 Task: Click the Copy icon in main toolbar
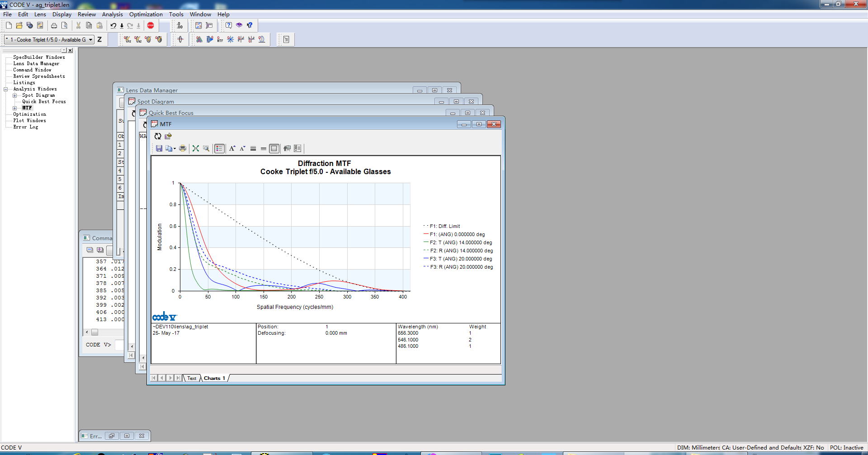tap(89, 25)
